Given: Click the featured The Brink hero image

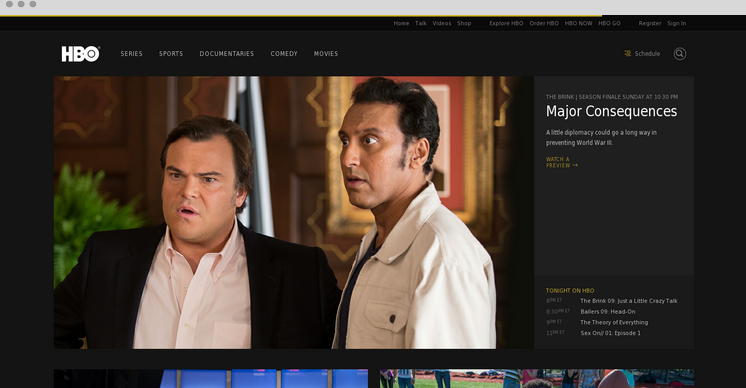Looking at the screenshot, I should [294, 213].
